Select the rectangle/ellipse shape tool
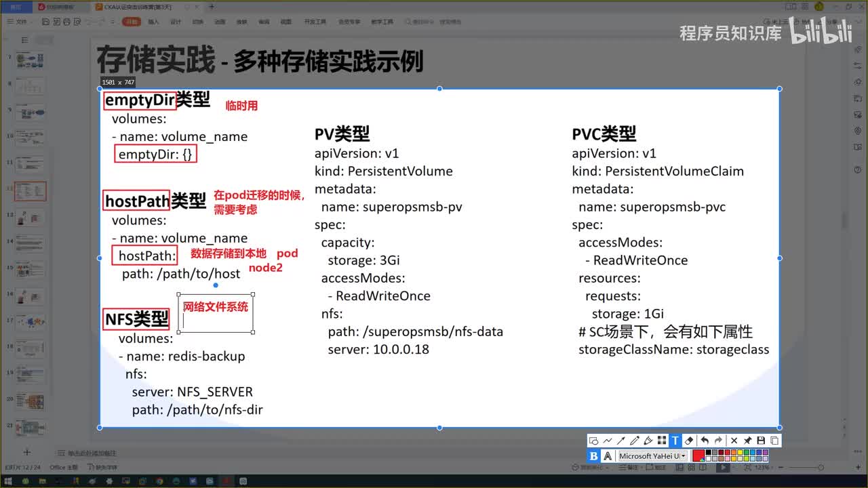 click(x=594, y=441)
